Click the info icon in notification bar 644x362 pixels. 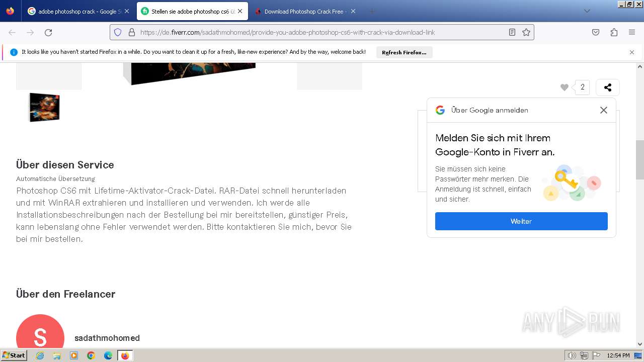(x=14, y=52)
